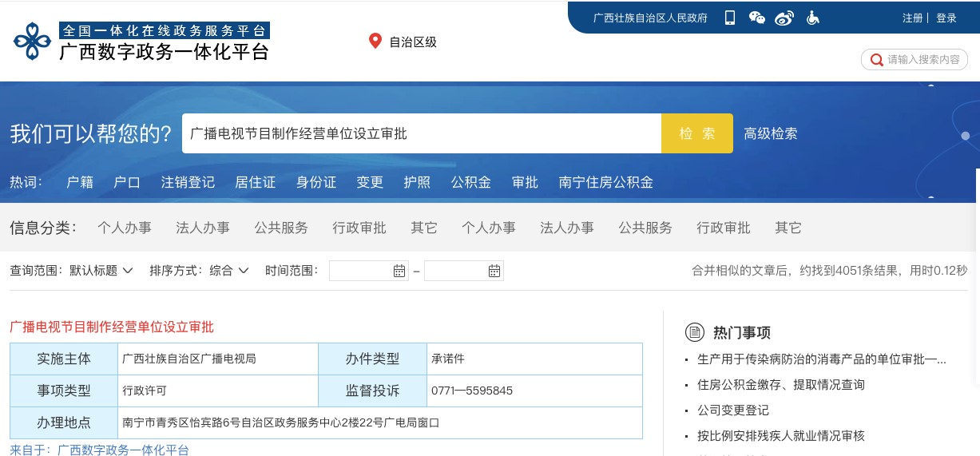The height and width of the screenshot is (456, 980).
Task: Open start date calendar icon
Action: click(399, 271)
